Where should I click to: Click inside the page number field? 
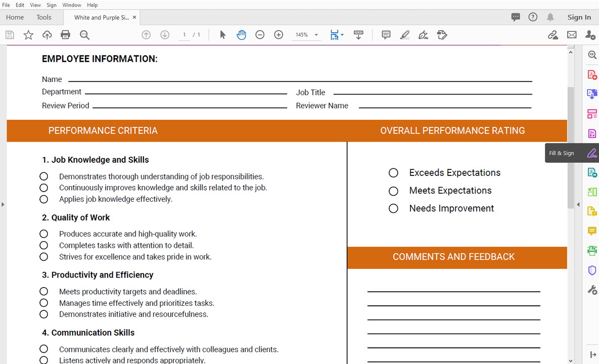tap(185, 34)
